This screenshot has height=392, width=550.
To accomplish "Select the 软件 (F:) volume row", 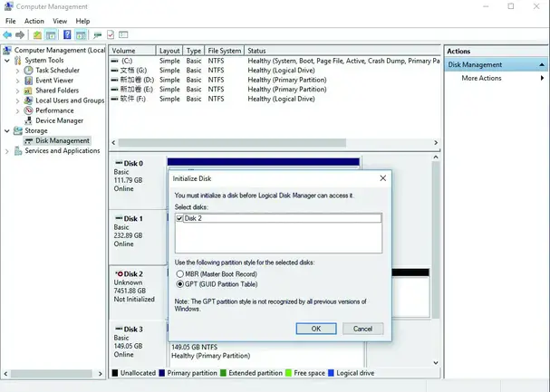I will [x=275, y=99].
